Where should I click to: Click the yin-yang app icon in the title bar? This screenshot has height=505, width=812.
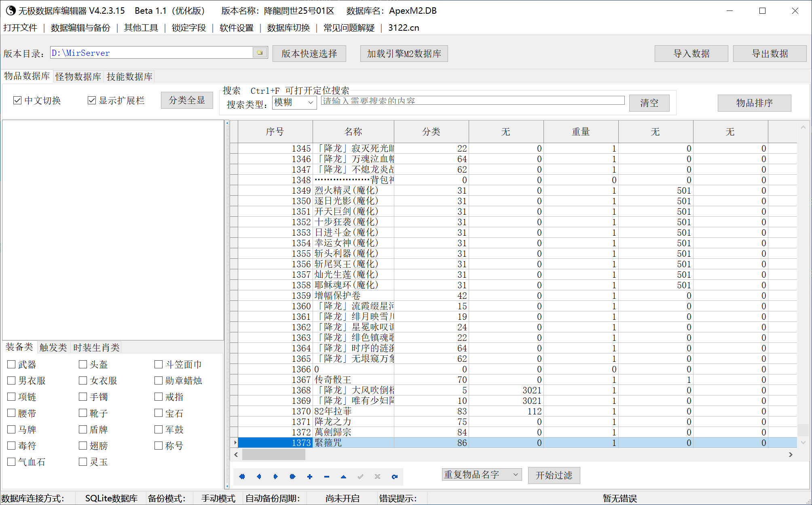[11, 11]
